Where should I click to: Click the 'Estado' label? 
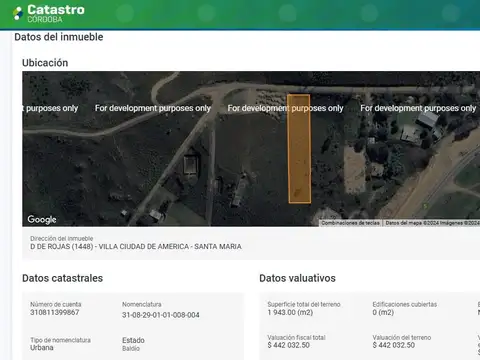133,340
